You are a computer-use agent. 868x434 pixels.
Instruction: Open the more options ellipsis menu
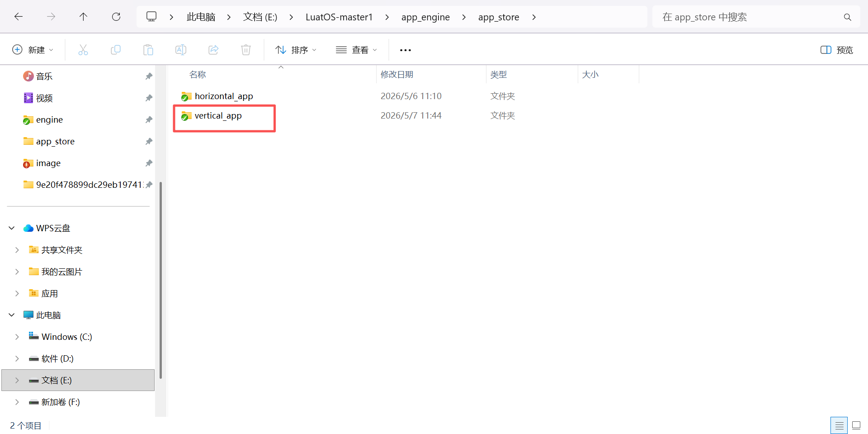pos(406,50)
